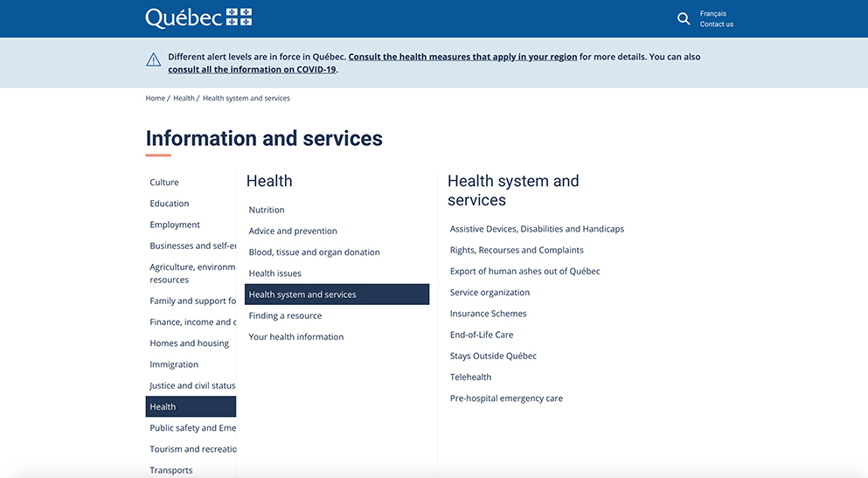868x478 pixels.
Task: Click the Québec logo in the header
Action: pos(198,17)
